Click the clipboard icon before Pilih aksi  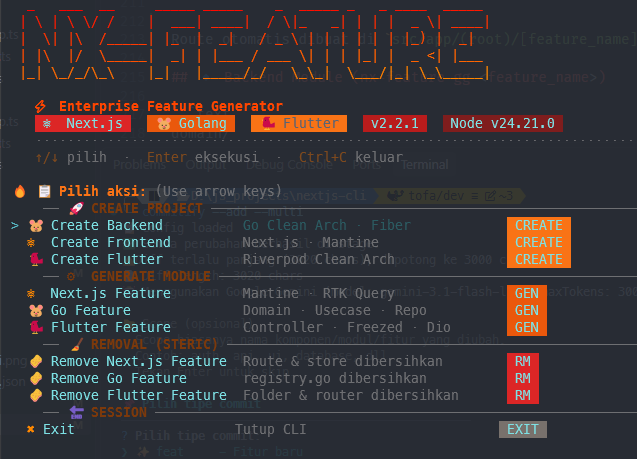pyautogui.click(x=45, y=191)
